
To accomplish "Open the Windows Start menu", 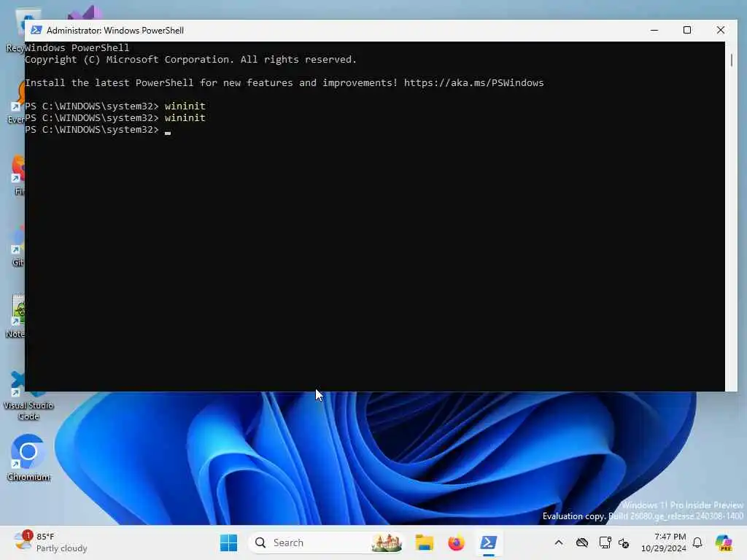I will coord(228,542).
